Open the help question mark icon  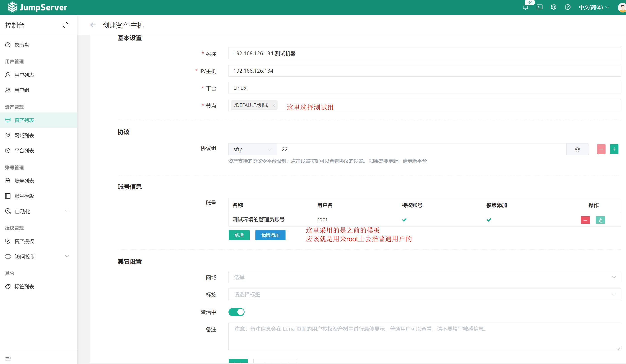coord(567,7)
